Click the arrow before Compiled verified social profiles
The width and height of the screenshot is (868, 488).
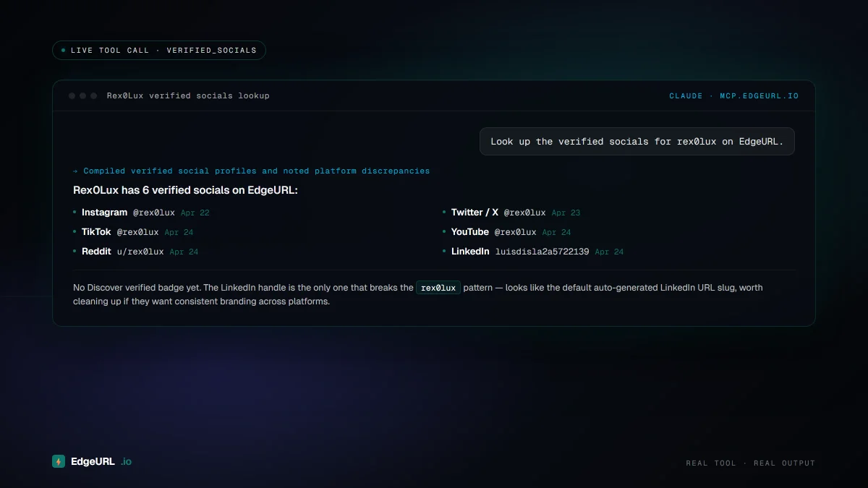click(75, 171)
